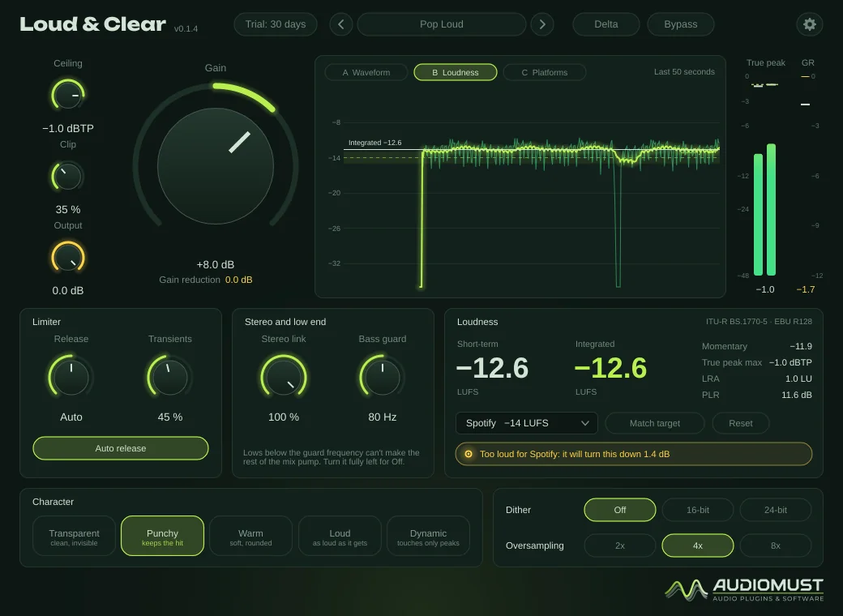The width and height of the screenshot is (843, 616).
Task: Toggle the Auto release button
Action: [121, 448]
